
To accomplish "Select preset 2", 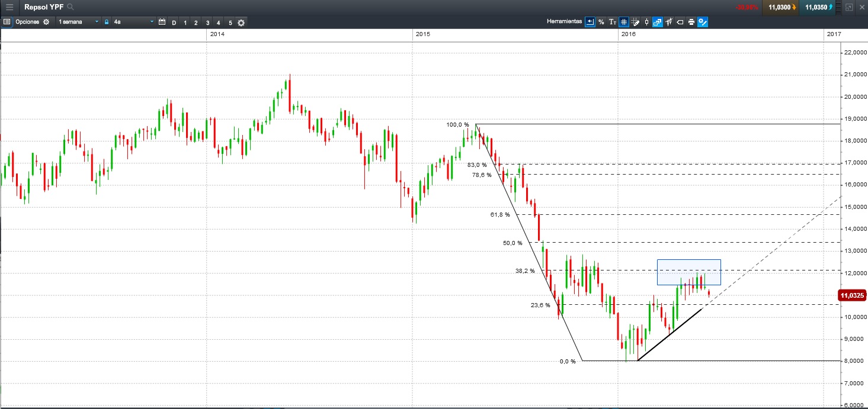I will pyautogui.click(x=196, y=22).
